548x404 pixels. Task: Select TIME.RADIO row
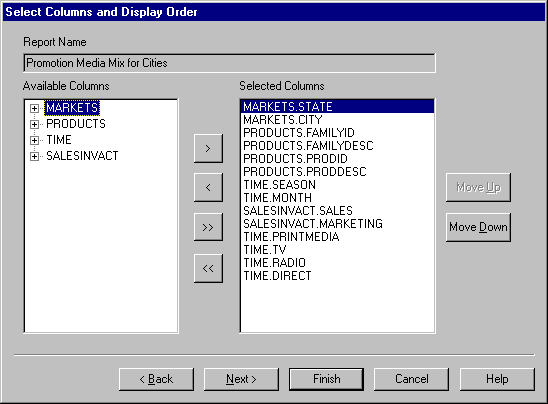[338, 263]
